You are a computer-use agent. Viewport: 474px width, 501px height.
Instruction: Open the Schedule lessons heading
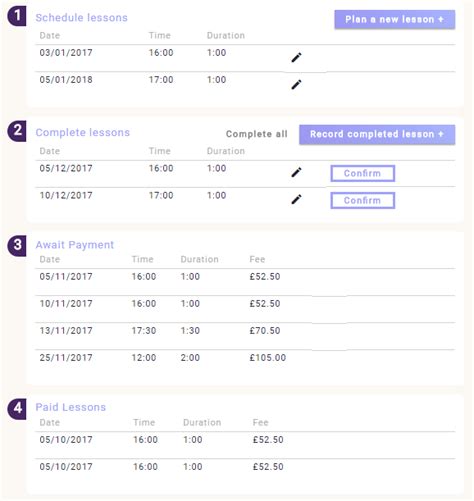tap(82, 18)
